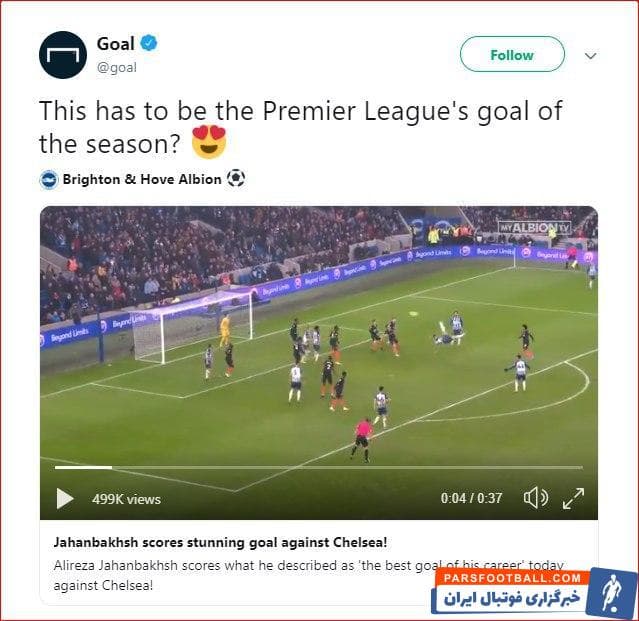Click the soccer ball emoji

click(236, 179)
